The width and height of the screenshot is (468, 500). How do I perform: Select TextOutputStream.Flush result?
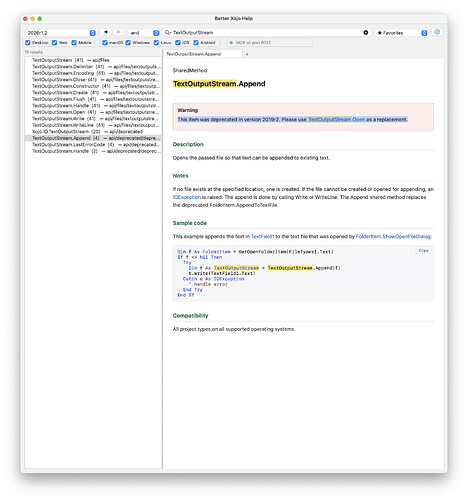pos(93,99)
